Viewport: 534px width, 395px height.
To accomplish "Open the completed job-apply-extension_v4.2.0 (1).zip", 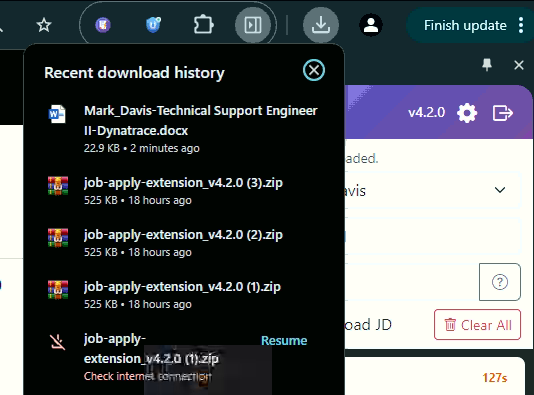I will coord(184,295).
